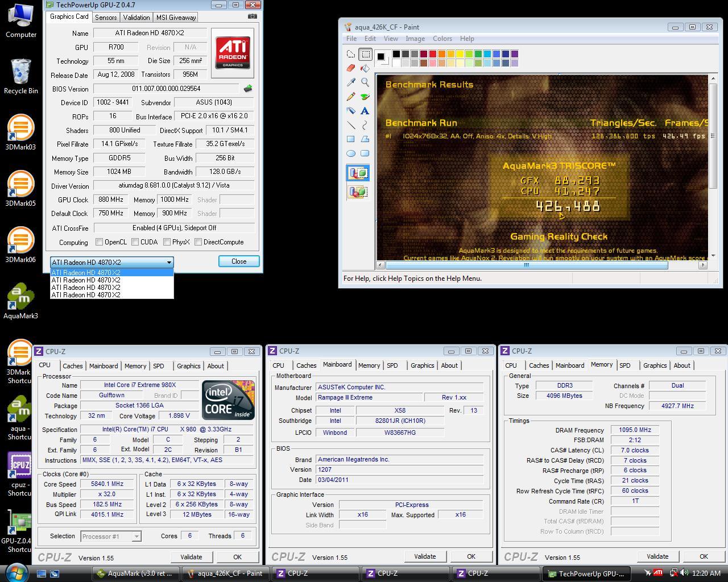This screenshot has height=582, width=728.
Task: Open the AquaMark3 desktop icon
Action: point(20,301)
